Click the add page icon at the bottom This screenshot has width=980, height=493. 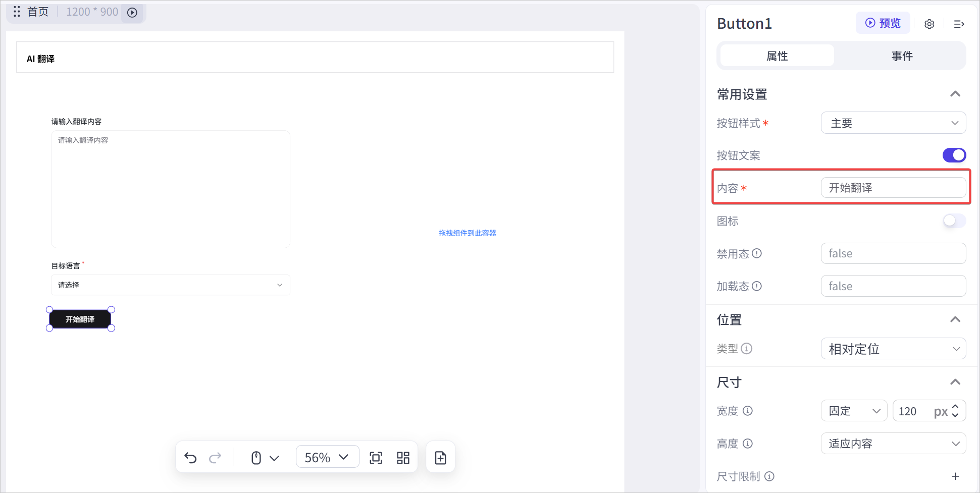440,458
